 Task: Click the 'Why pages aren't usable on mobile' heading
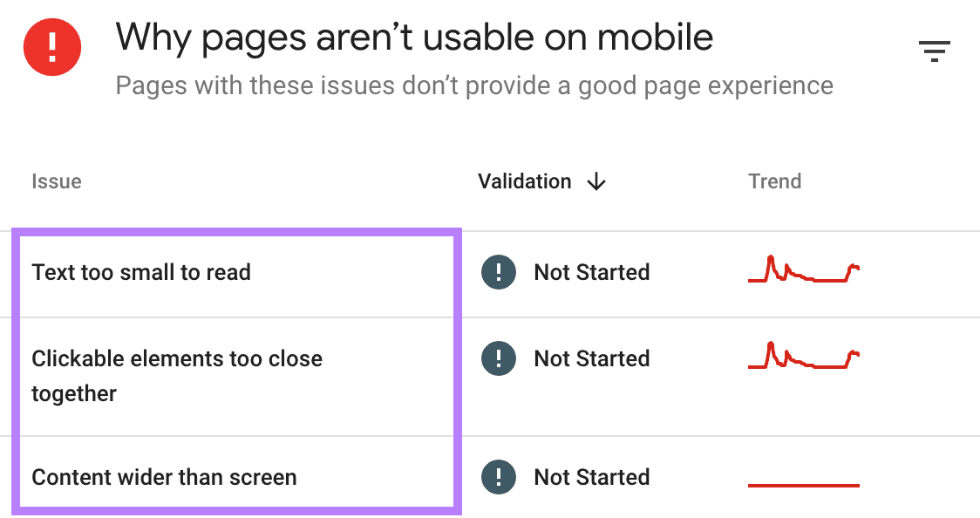pyautogui.click(x=414, y=37)
